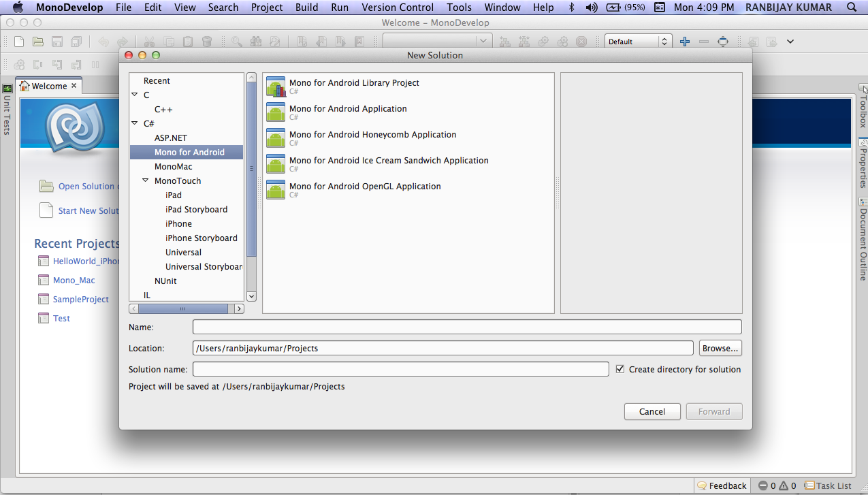Uncheck Create directory for solution
Viewport: 868px width, 495px height.
click(x=620, y=368)
